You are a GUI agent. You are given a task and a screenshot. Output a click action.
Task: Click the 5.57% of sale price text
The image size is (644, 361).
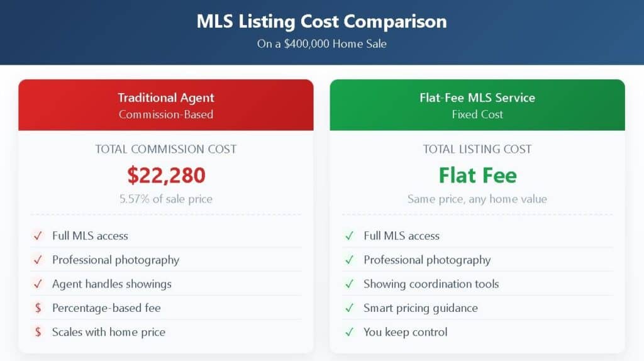[x=166, y=199]
